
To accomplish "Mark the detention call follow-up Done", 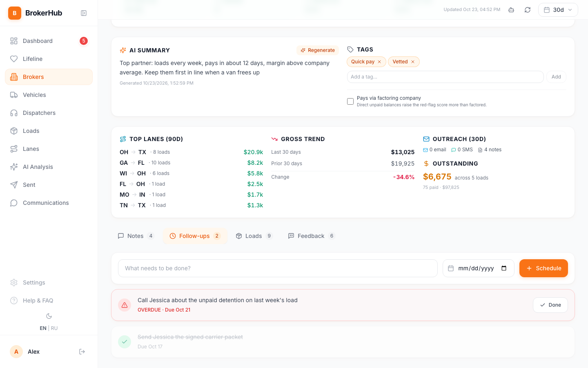I will [x=550, y=305].
